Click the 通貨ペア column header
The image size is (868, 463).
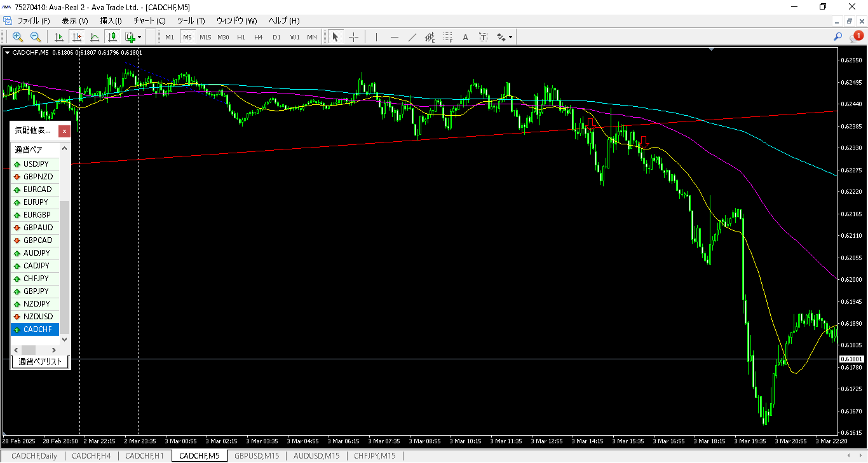tap(36, 150)
